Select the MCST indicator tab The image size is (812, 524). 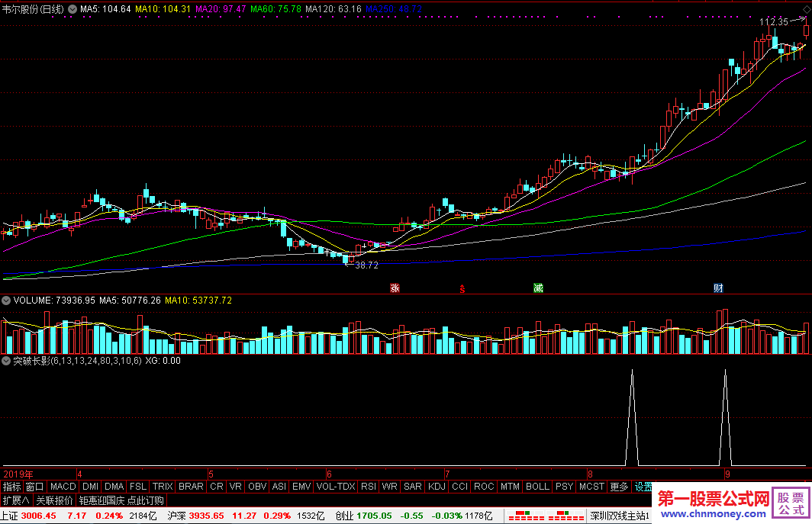pyautogui.click(x=592, y=487)
